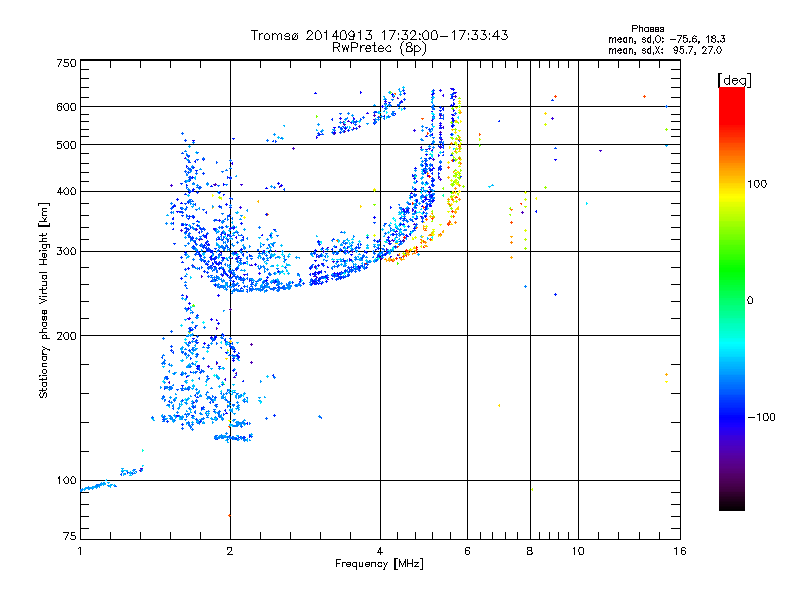
Task: Click the y-axis tick label '400'
Action: tap(67, 192)
